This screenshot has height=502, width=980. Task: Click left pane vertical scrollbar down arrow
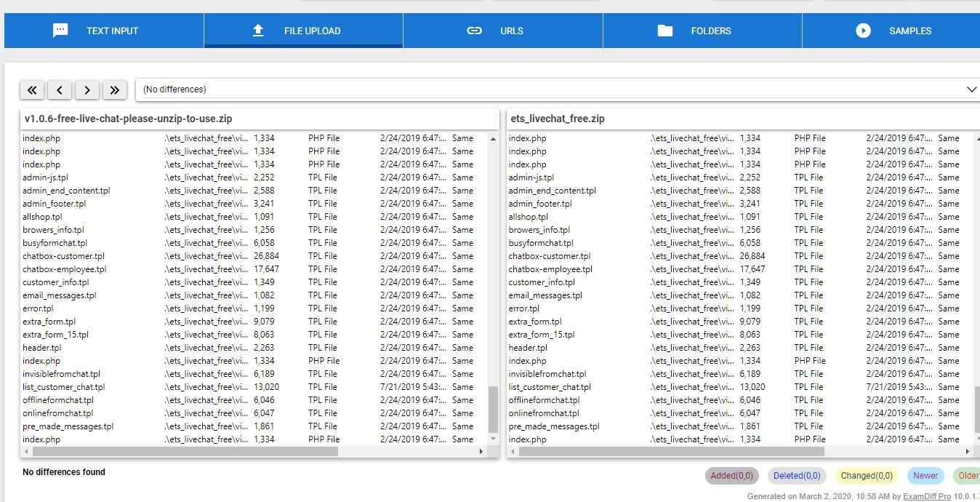494,439
